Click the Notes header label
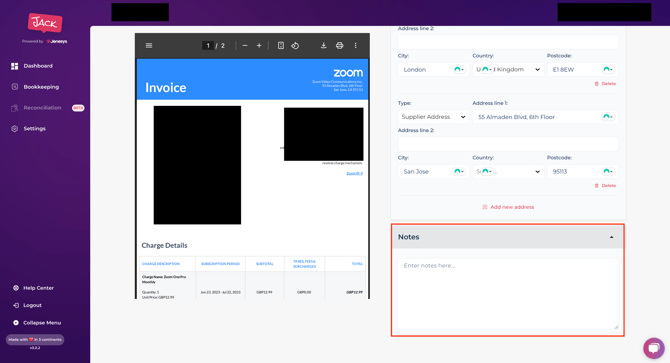Screen dimensions: 670x363 click(x=408, y=237)
